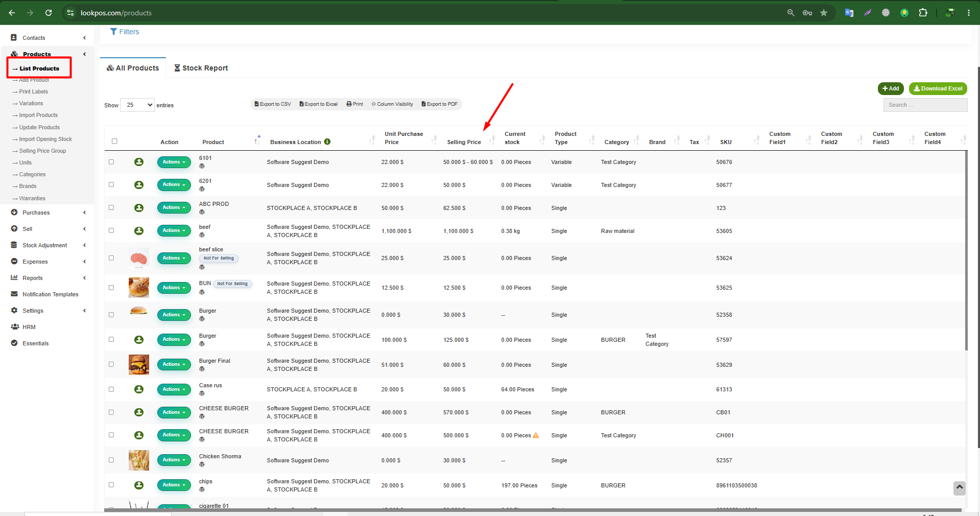The height and width of the screenshot is (516, 980).
Task: Check the box for product 6101
Action: (111, 162)
